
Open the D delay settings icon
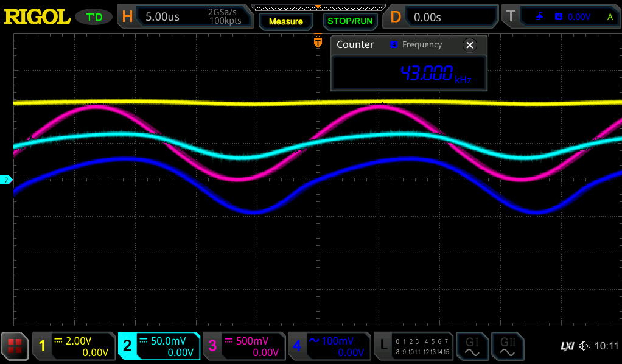pos(396,17)
